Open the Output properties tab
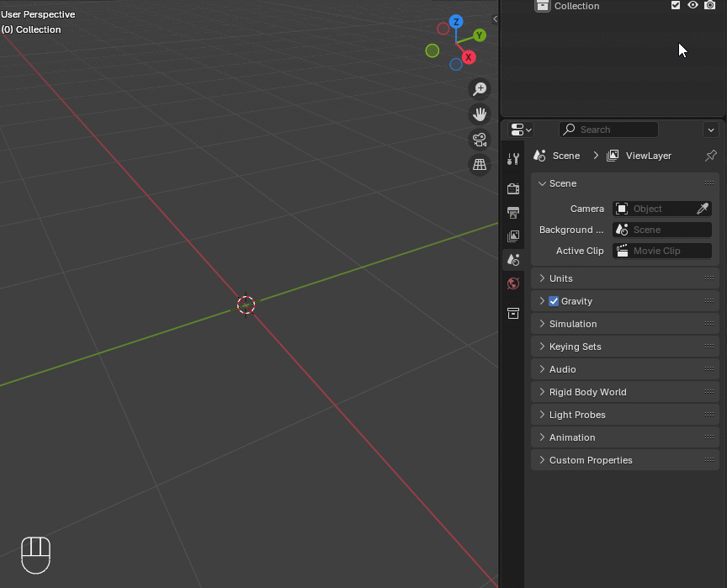The image size is (727, 588). pos(513,213)
